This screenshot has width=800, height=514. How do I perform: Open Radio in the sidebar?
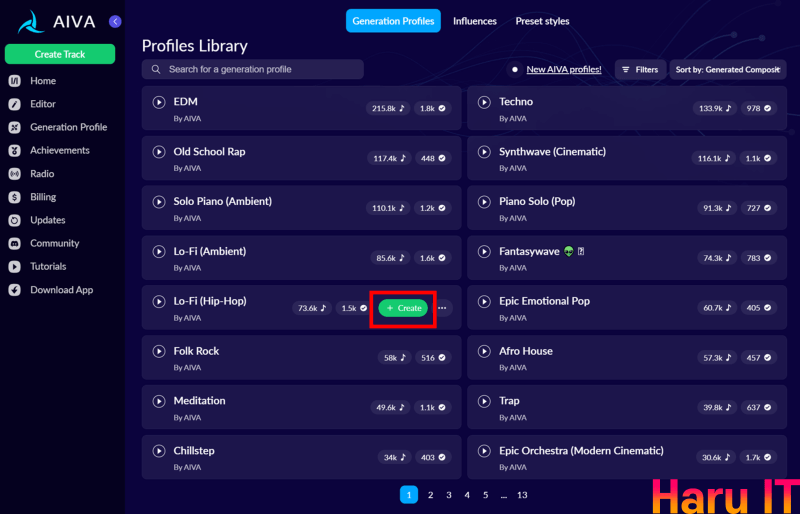(42, 174)
